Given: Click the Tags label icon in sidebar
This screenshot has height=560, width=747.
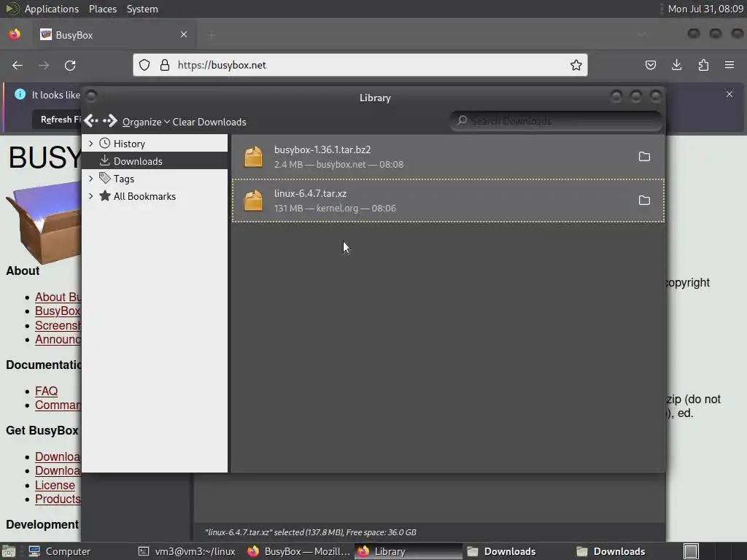Looking at the screenshot, I should tap(105, 178).
